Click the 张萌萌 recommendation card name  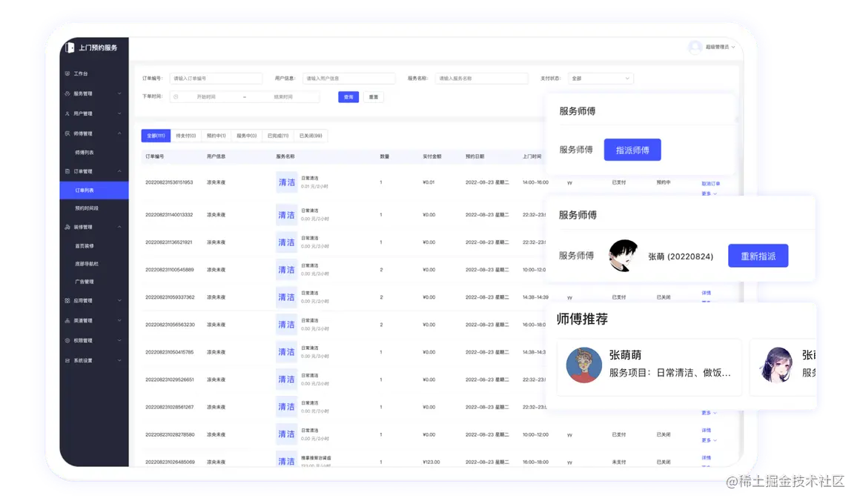point(625,355)
